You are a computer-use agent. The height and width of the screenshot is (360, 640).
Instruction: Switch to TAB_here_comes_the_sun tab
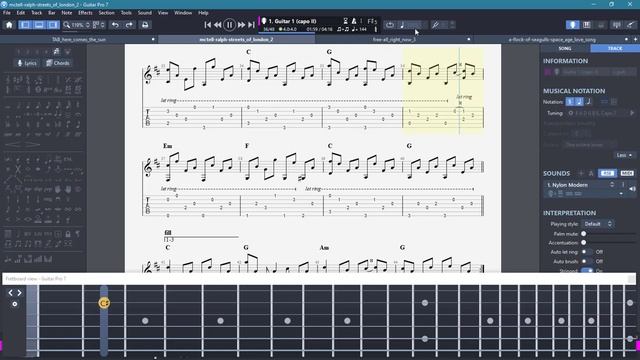point(79,40)
